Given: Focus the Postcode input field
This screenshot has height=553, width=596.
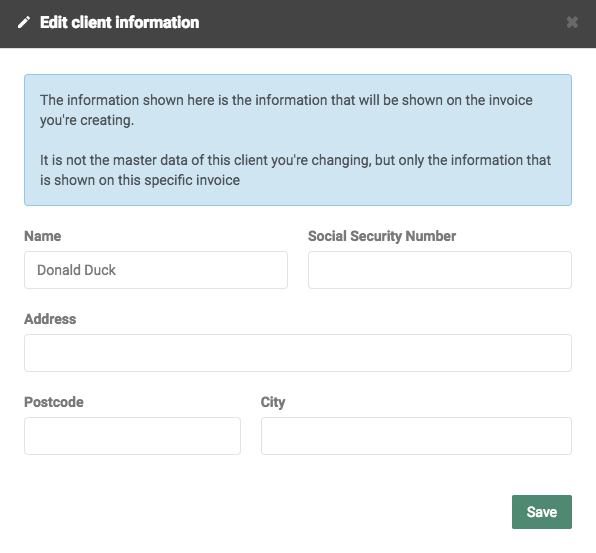Looking at the screenshot, I should [132, 436].
